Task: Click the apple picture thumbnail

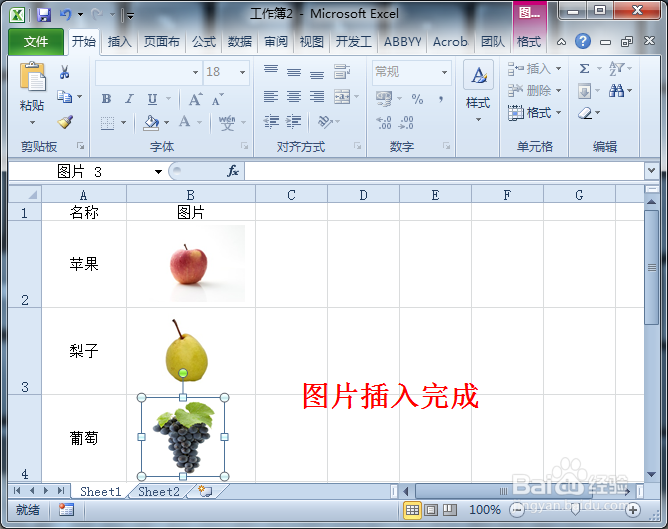Action: pyautogui.click(x=190, y=264)
